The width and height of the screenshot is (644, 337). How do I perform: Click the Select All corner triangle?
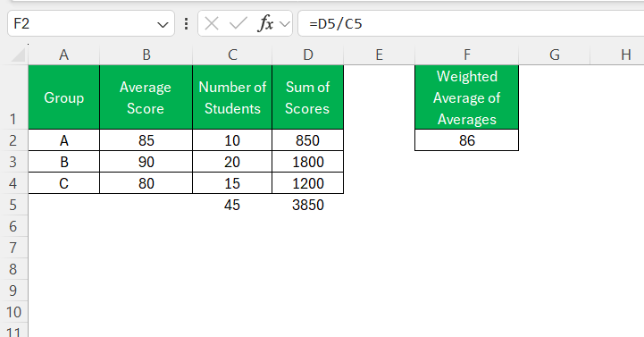(x=18, y=55)
